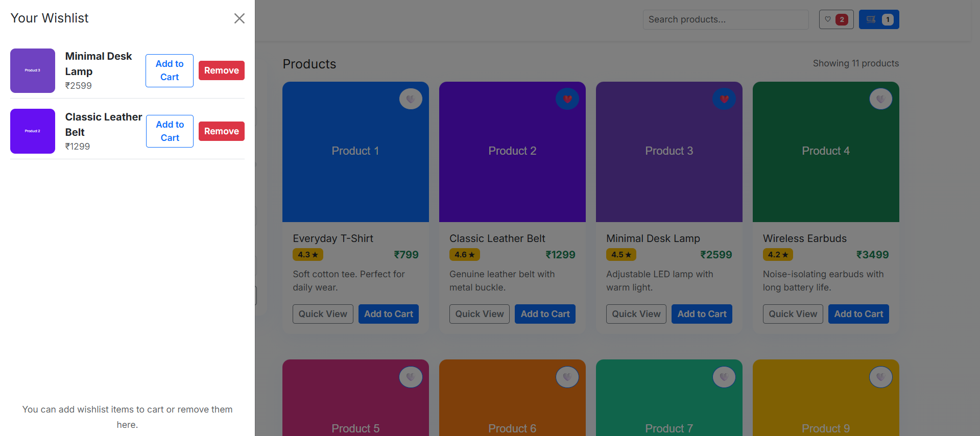Close the Your Wishlist panel
Screen dimensions: 980x436
coord(239,18)
